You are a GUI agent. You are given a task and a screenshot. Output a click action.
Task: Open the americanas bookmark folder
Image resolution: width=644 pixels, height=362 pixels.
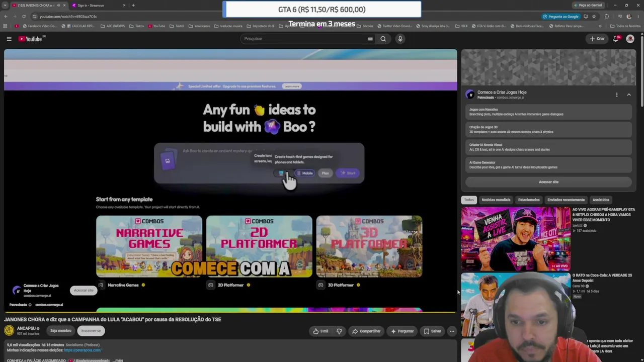(199, 26)
